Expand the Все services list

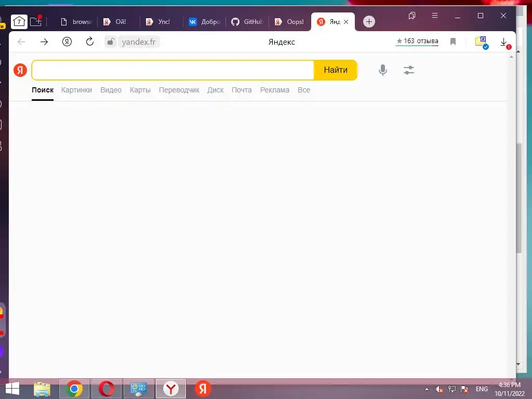coord(303,90)
